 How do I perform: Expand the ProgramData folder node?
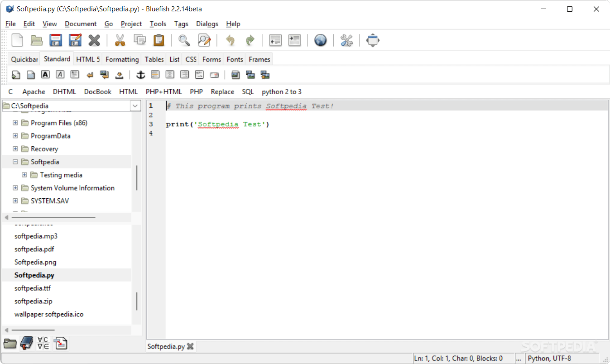(x=15, y=136)
